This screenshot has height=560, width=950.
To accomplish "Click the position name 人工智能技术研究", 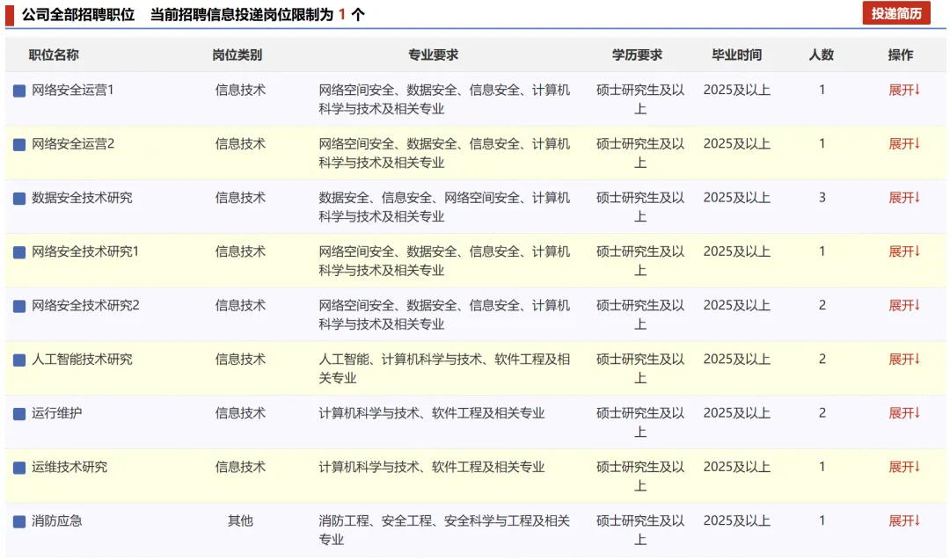I will point(82,359).
